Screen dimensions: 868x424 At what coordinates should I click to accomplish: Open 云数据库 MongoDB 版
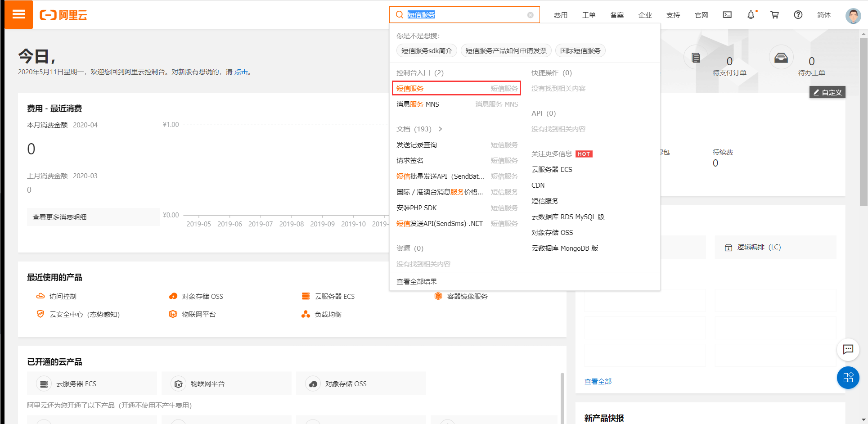coord(565,248)
